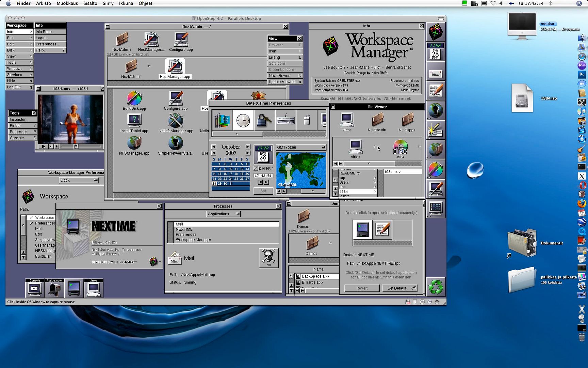
Task: Select the clock Date & Time preferences icon
Action: point(243,120)
